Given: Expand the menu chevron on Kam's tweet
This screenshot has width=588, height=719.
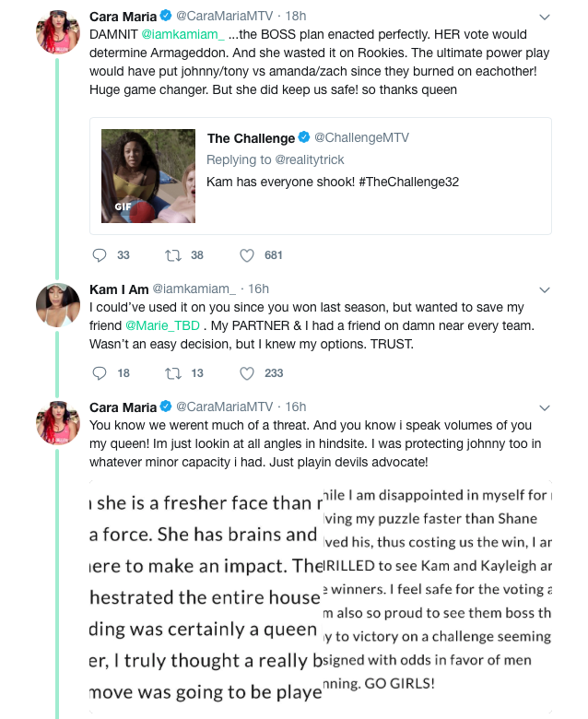Looking at the screenshot, I should (545, 289).
